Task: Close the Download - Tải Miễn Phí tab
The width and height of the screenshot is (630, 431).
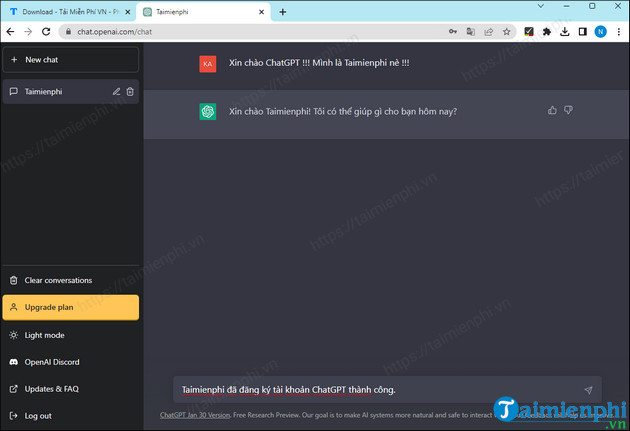Action: [127, 12]
